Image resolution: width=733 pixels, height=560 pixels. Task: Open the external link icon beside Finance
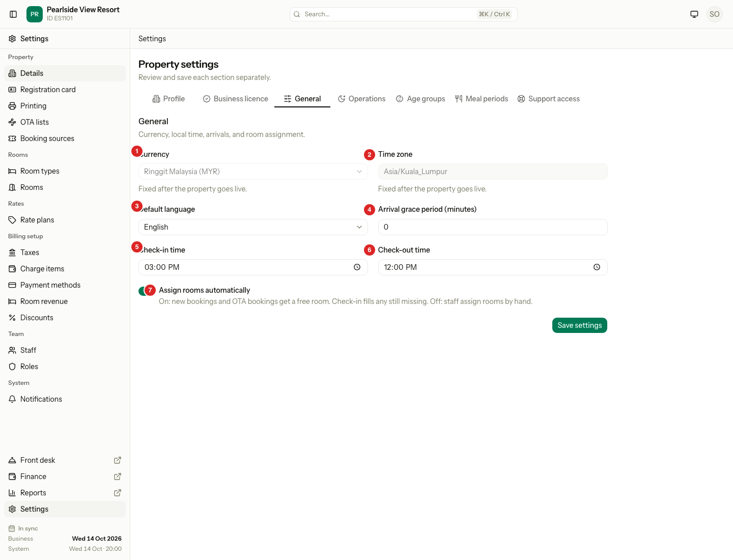pos(118,477)
